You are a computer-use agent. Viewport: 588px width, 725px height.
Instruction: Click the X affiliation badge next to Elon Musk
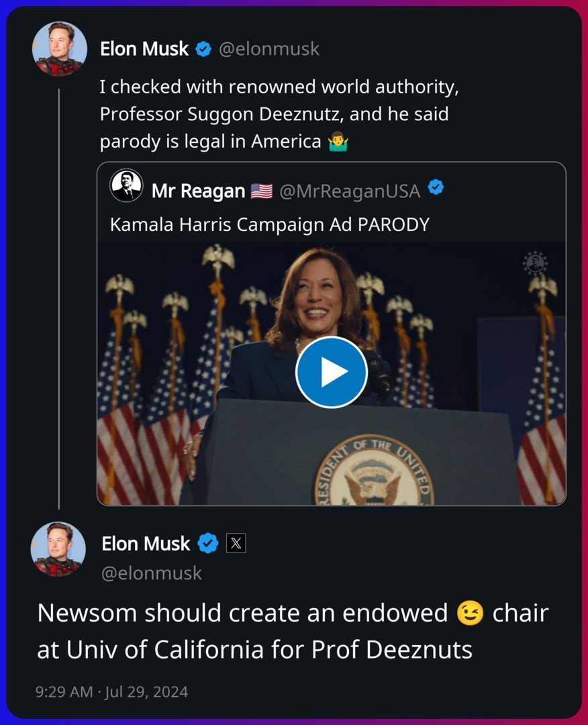pos(236,543)
